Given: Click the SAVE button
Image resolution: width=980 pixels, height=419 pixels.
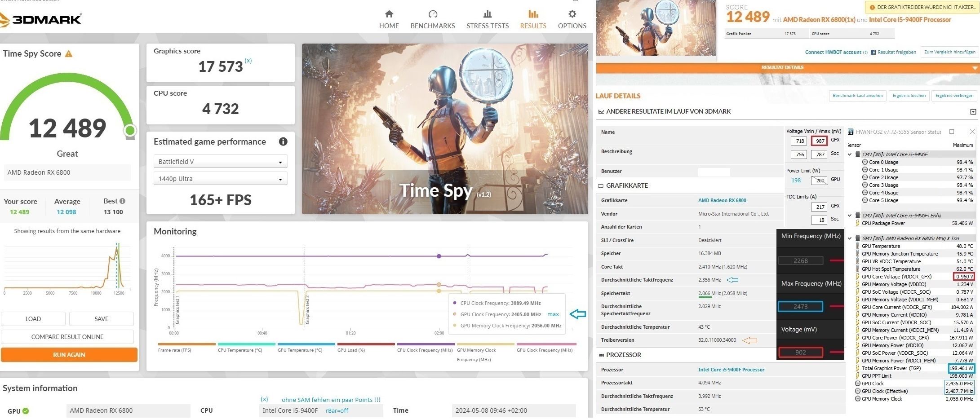Looking at the screenshot, I should pos(102,319).
